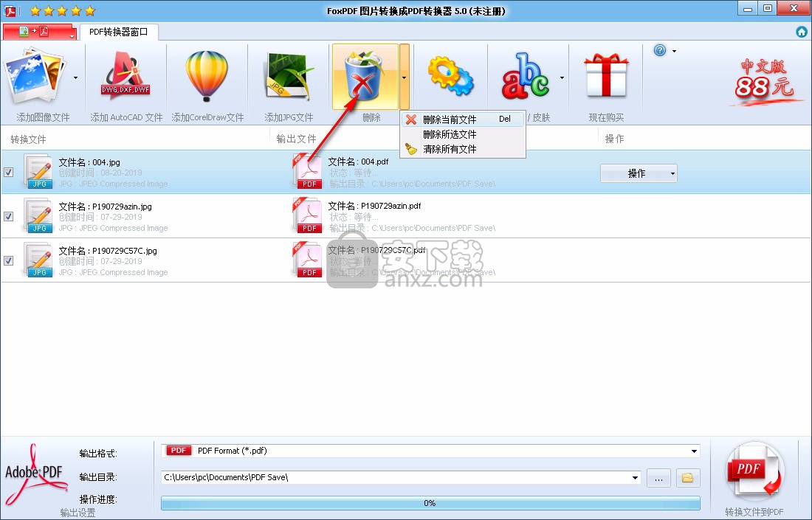Screen dimensions: 812x520
Task: Expand the Delete button dropdown arrow
Action: click(x=404, y=77)
